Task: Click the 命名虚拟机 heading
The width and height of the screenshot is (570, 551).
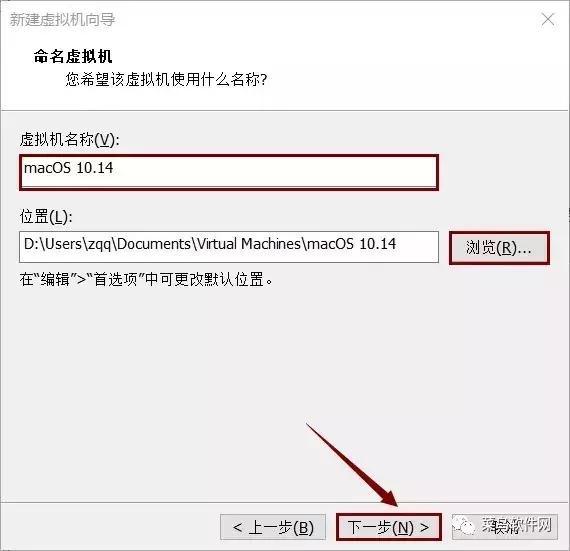Action: click(73, 56)
